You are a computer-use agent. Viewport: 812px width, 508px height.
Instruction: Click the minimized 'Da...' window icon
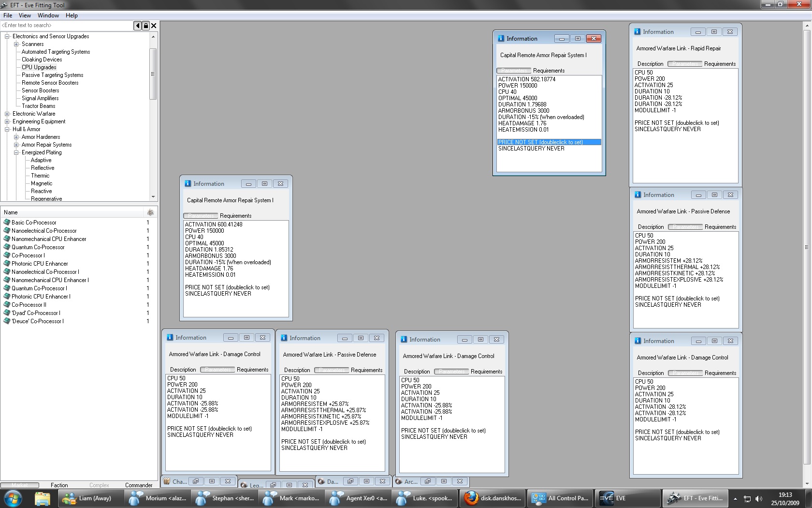321,481
